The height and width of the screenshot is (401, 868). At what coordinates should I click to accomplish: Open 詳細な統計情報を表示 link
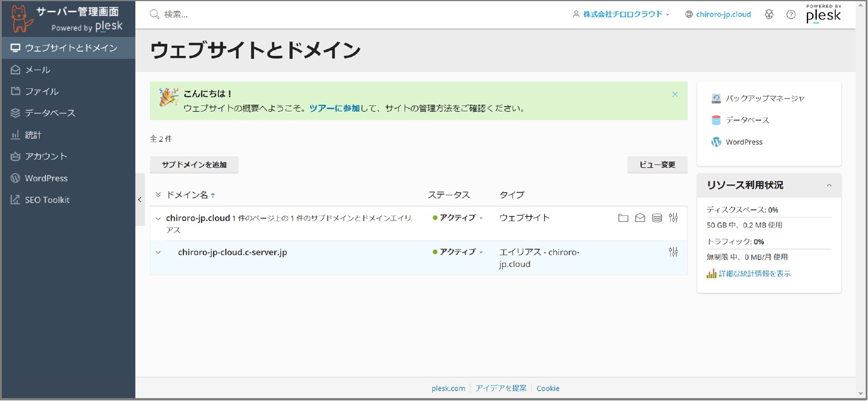(x=754, y=274)
